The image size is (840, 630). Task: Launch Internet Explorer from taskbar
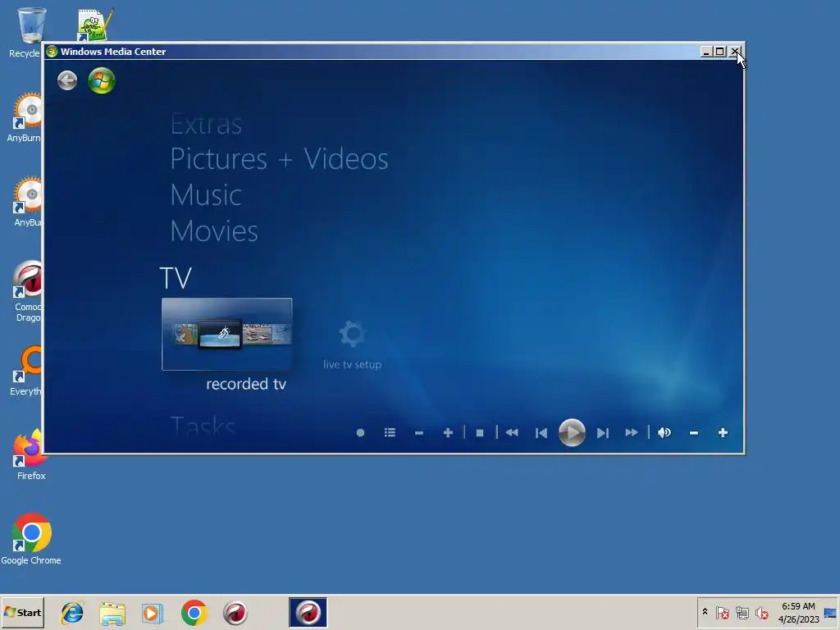[x=72, y=613]
